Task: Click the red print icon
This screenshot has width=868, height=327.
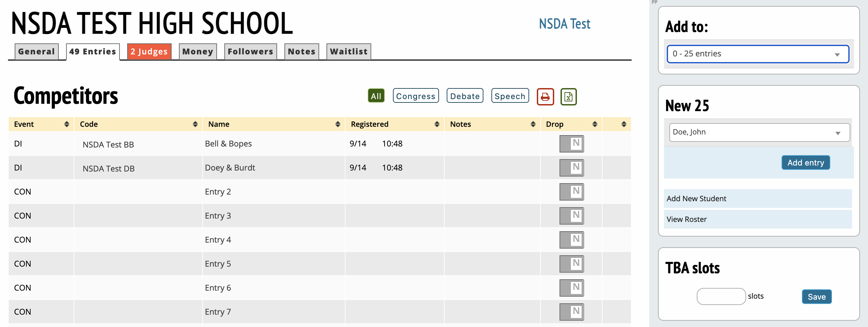Action: (545, 97)
